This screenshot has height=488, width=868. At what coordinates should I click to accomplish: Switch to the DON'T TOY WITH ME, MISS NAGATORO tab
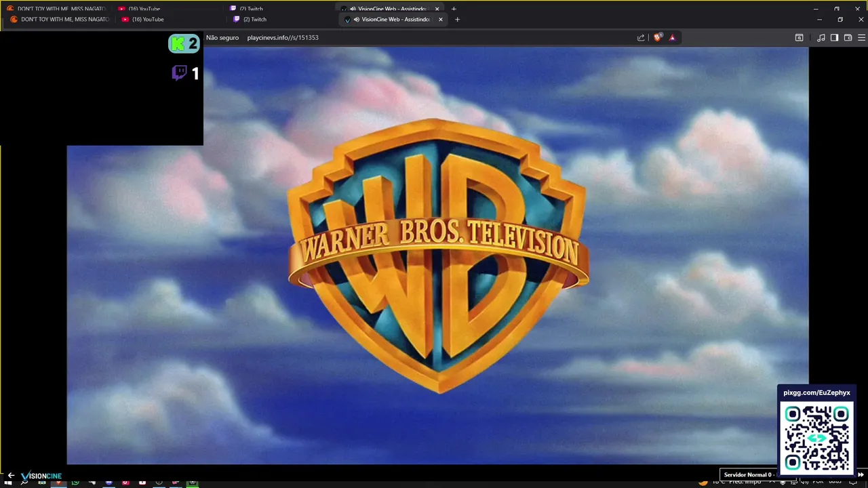pos(60,20)
